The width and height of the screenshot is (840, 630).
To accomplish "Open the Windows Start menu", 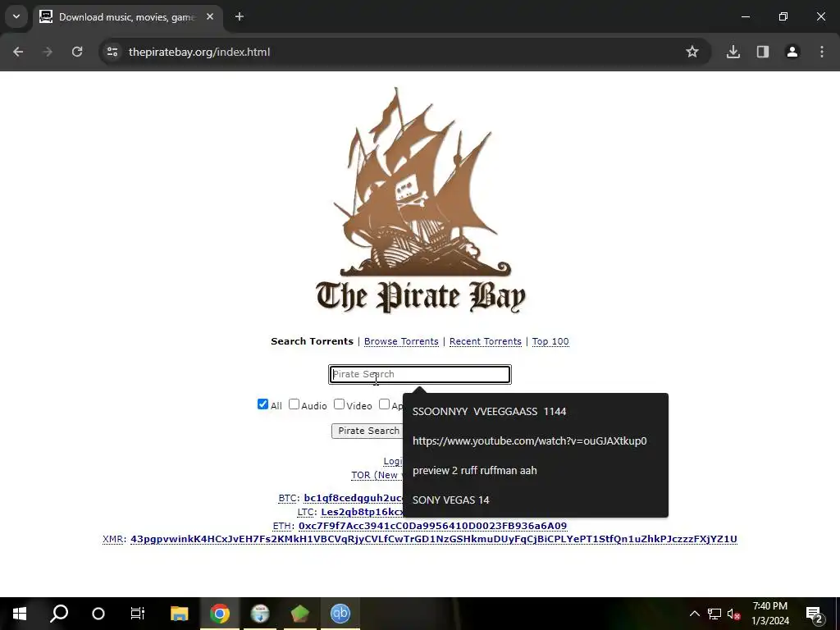I will click(20, 614).
